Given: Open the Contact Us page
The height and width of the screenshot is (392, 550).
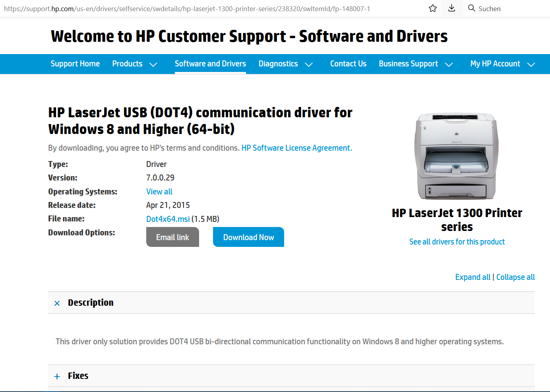Looking at the screenshot, I should point(348,64).
